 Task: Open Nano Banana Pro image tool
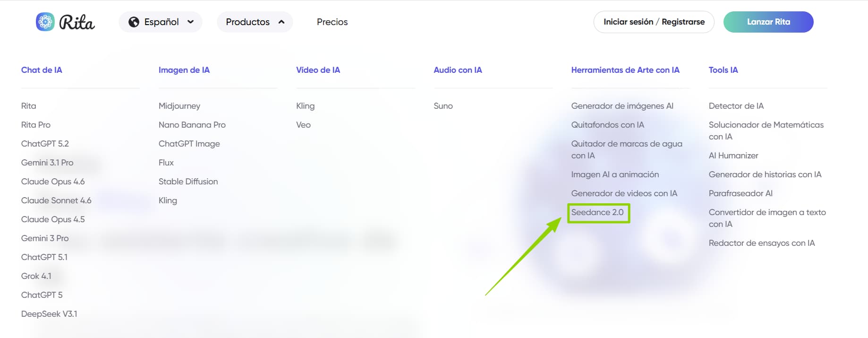[x=192, y=125]
